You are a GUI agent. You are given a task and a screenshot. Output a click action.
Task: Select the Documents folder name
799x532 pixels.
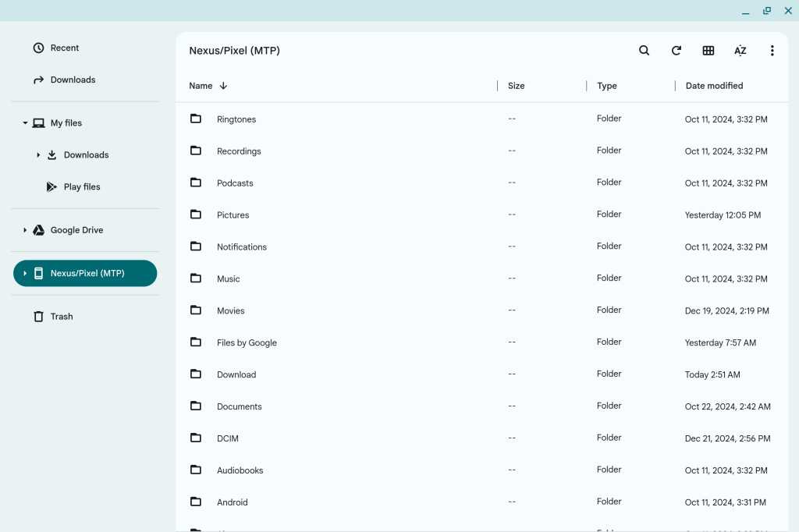[240, 406]
